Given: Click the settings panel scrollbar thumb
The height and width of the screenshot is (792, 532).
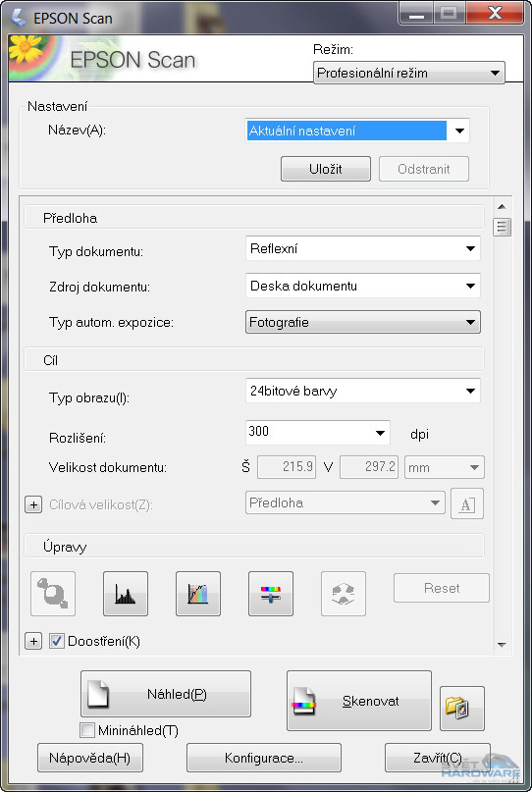Looking at the screenshot, I should coord(502,228).
